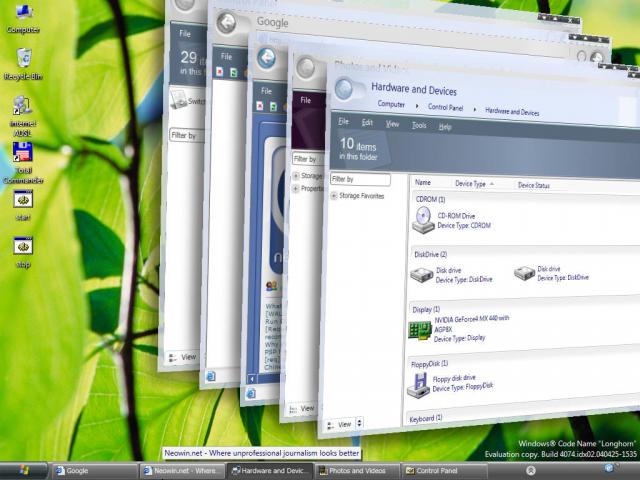Click the DiskDrive (2) group header
Viewport: 640px width, 480px height.
click(x=430, y=254)
